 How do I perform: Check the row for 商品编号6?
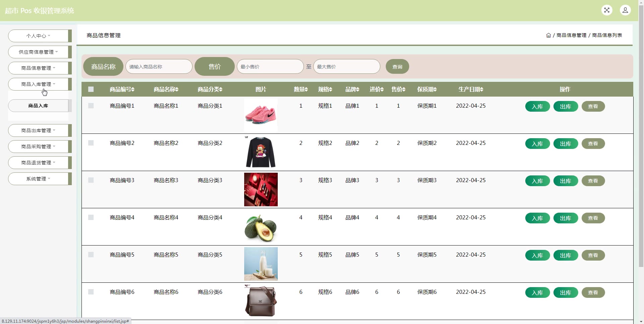[91, 292]
